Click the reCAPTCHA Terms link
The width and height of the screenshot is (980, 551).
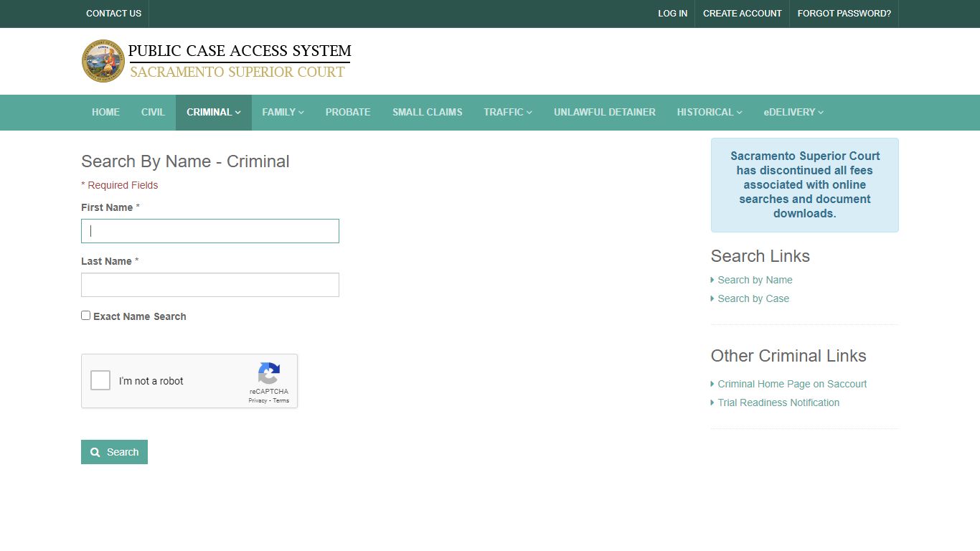[281, 400]
